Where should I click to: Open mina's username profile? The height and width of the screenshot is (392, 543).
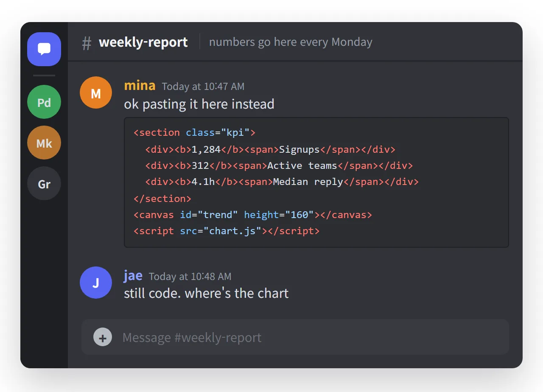[140, 86]
